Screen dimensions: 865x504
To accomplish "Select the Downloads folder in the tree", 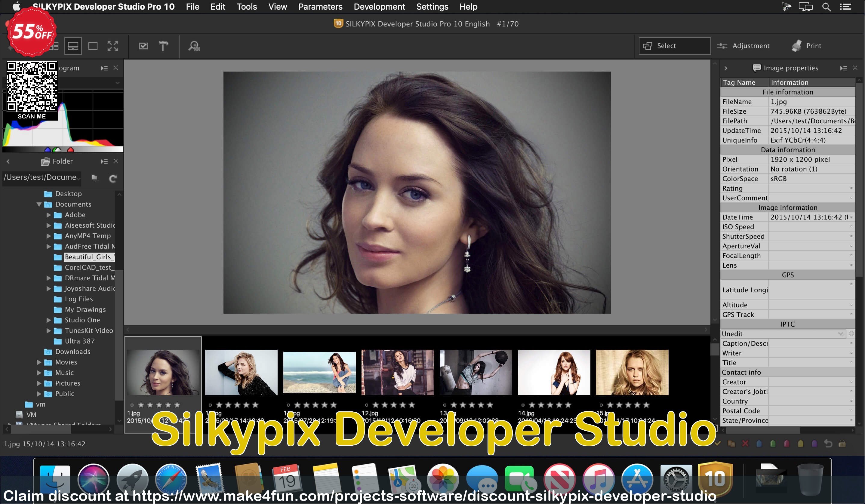I will 73,352.
